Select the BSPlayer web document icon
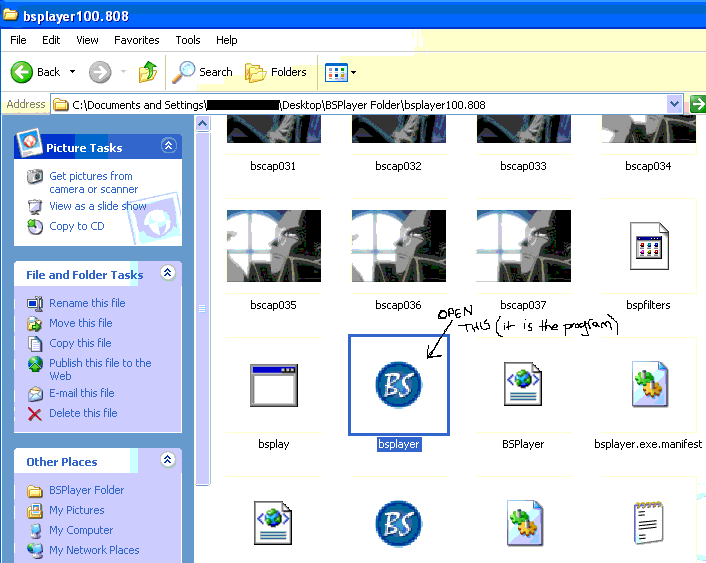The image size is (706, 563). [x=523, y=384]
